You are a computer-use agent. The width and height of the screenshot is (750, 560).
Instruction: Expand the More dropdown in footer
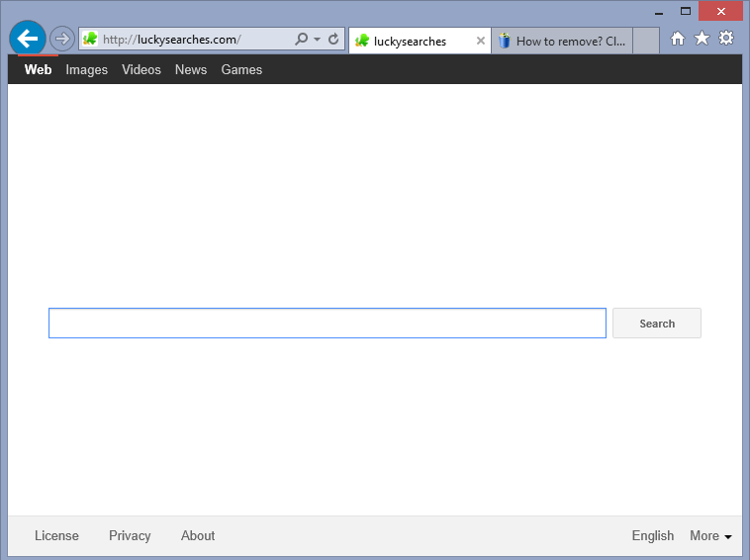tap(710, 535)
